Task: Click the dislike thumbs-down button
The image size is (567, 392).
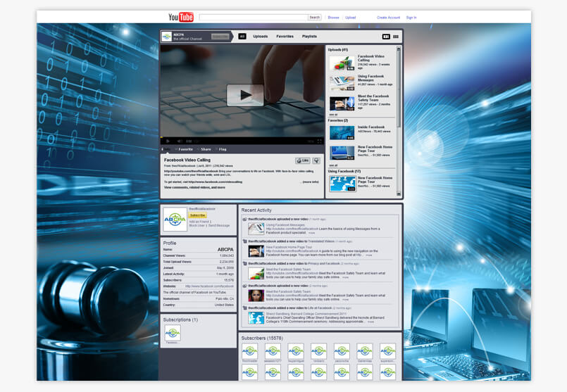Action: (x=316, y=160)
